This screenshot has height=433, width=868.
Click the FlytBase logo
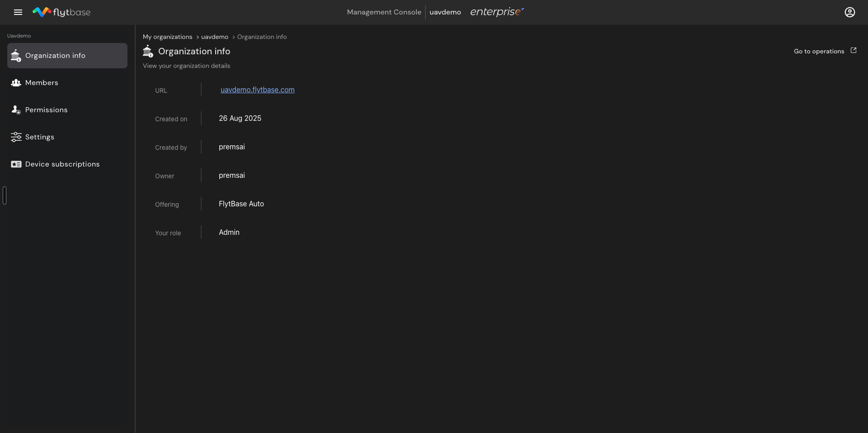click(x=61, y=12)
